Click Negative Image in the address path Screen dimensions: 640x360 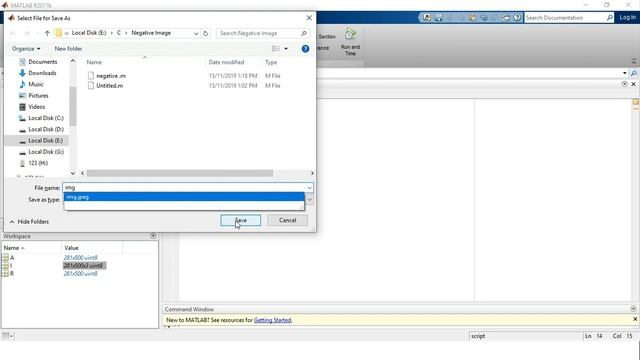151,33
